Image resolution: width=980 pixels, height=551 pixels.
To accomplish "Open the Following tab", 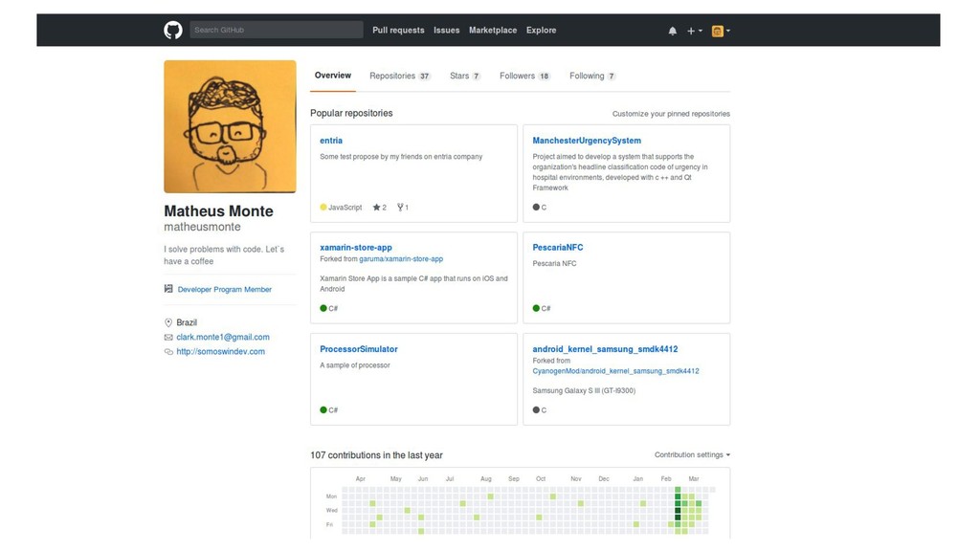I will point(592,76).
